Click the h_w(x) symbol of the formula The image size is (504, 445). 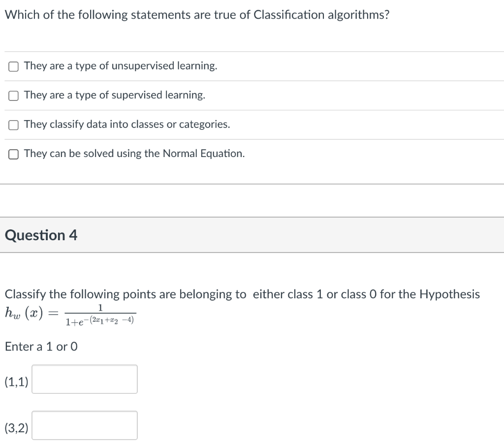click(24, 313)
